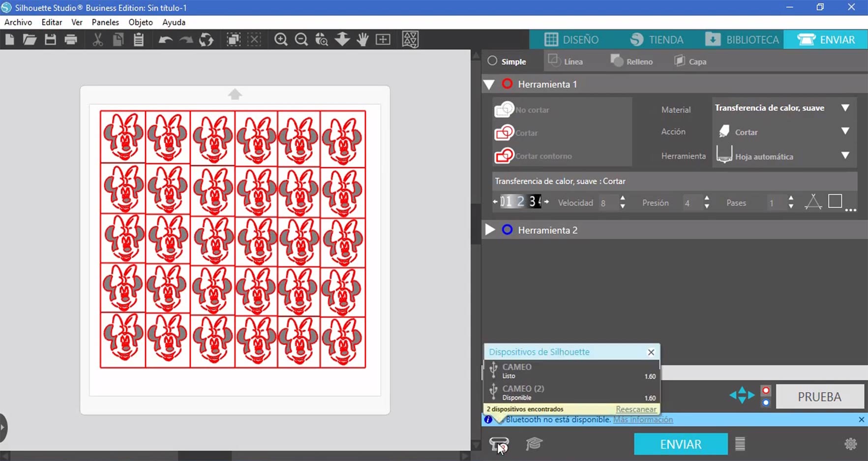Click the Zoom in magnifier icon
The height and width of the screenshot is (461, 868).
coord(281,40)
